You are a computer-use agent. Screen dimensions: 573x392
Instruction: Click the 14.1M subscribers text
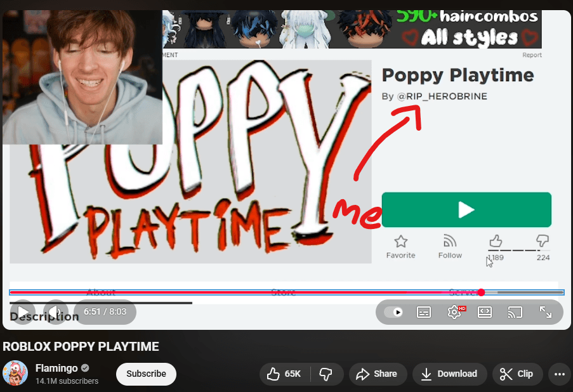67,381
